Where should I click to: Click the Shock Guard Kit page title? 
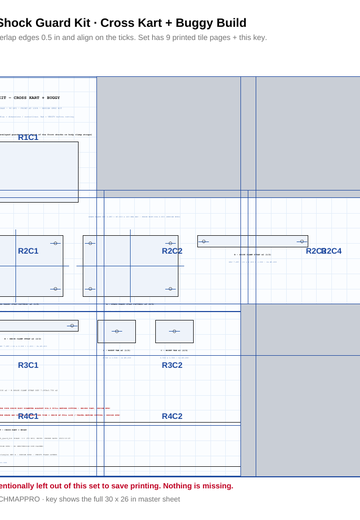pos(122,23)
